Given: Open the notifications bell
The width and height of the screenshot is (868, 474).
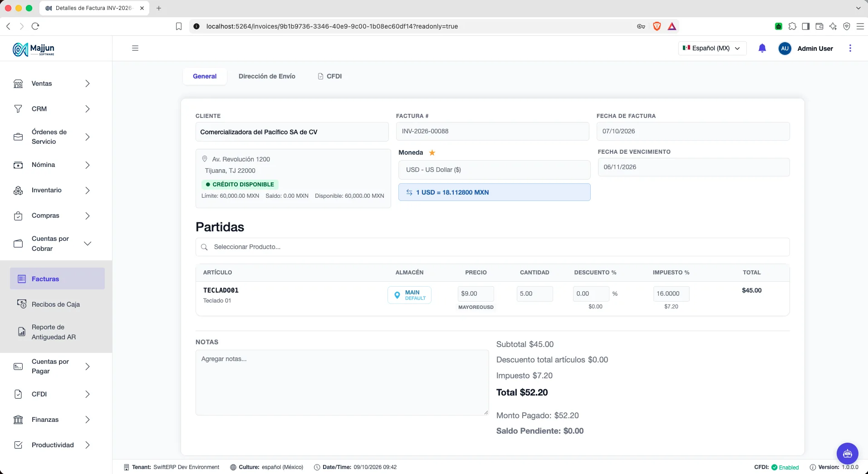Looking at the screenshot, I should 762,48.
